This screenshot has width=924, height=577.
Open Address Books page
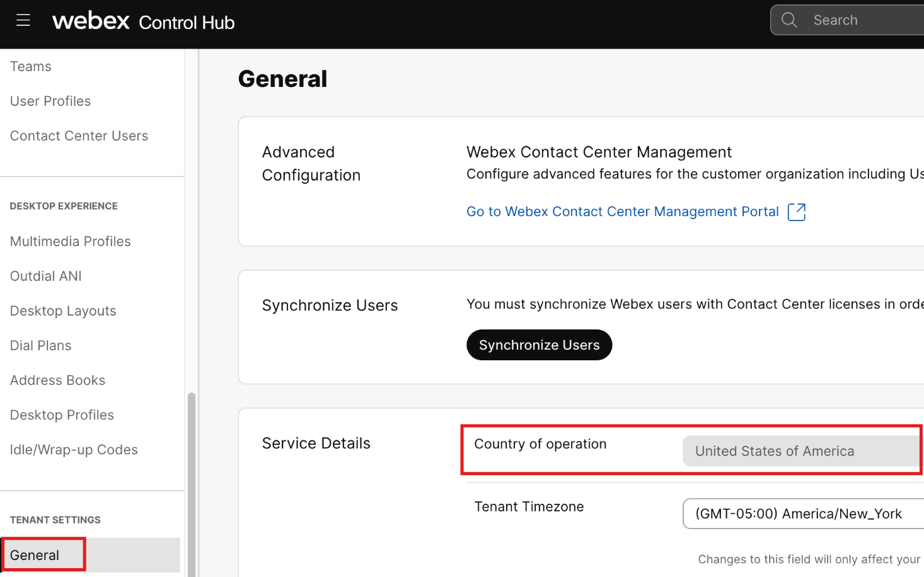(58, 380)
